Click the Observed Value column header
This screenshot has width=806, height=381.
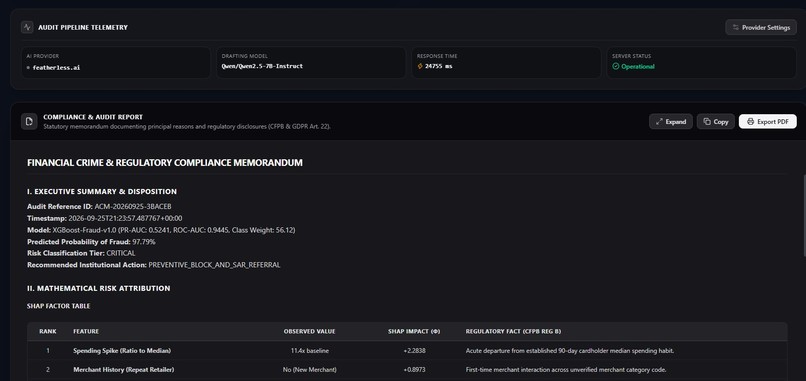(x=309, y=332)
